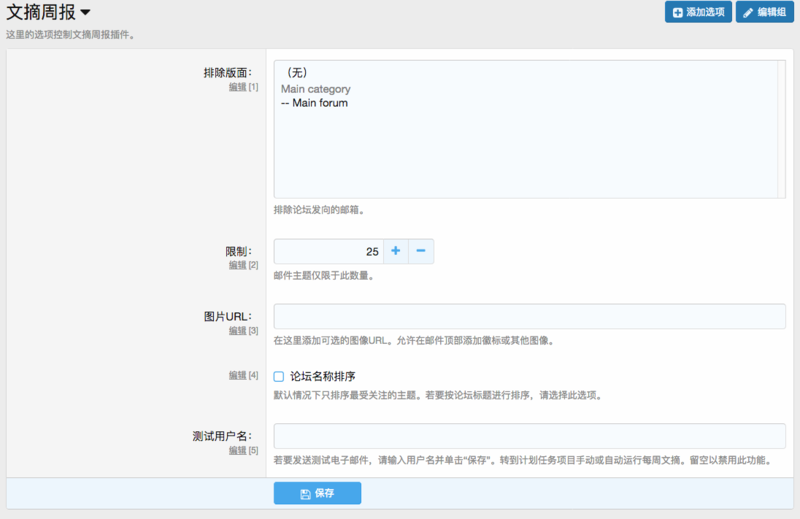The height and width of the screenshot is (519, 800).
Task: Click the 测试用户名 input field
Action: tap(530, 436)
